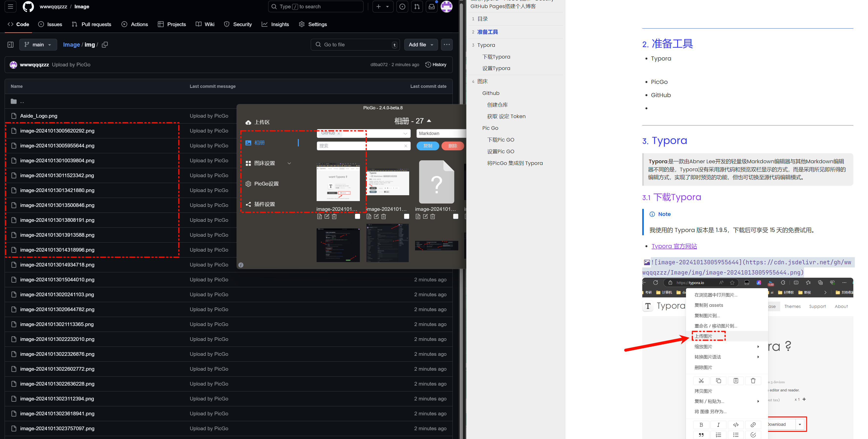Open pull requests shortcut icon in GitHub header
This screenshot has height=439, width=868.
tap(417, 6)
